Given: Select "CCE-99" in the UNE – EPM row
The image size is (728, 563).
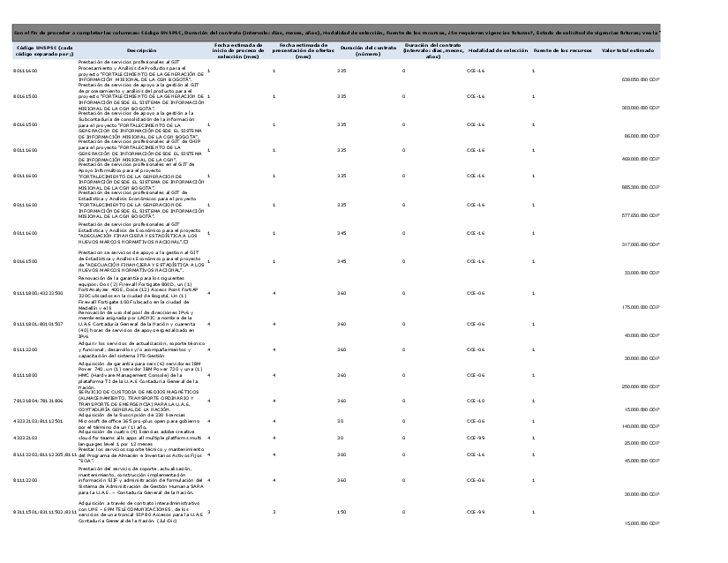Looking at the screenshot, I should pyautogui.click(x=476, y=512).
